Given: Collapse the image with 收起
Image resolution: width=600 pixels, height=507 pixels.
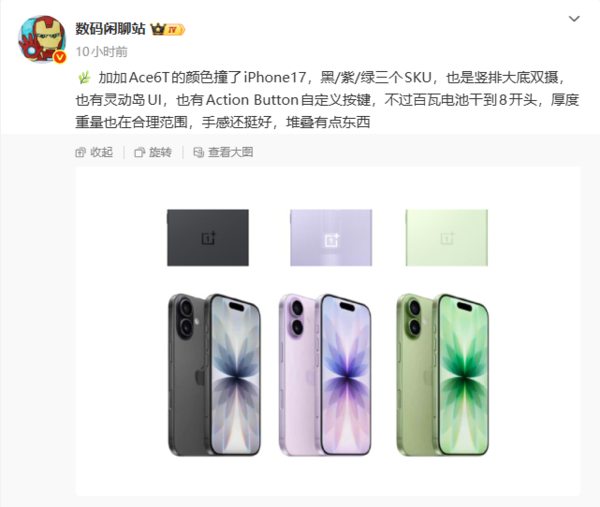Looking at the screenshot, I should [x=94, y=152].
